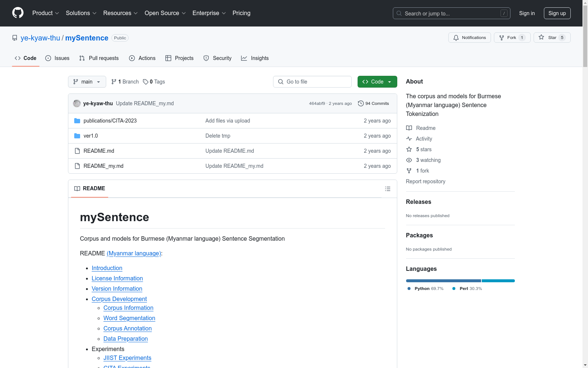The width and height of the screenshot is (588, 368).
Task: Open the Pull requests tab
Action: click(99, 58)
